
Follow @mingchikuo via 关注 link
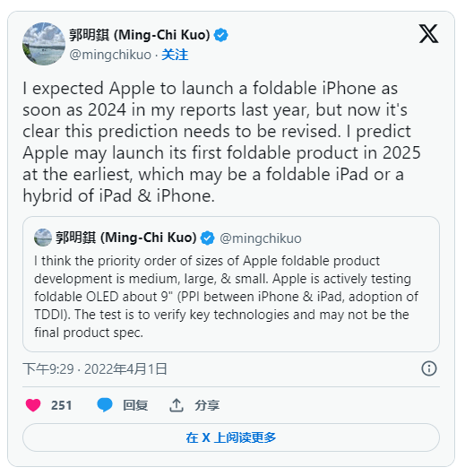click(175, 55)
